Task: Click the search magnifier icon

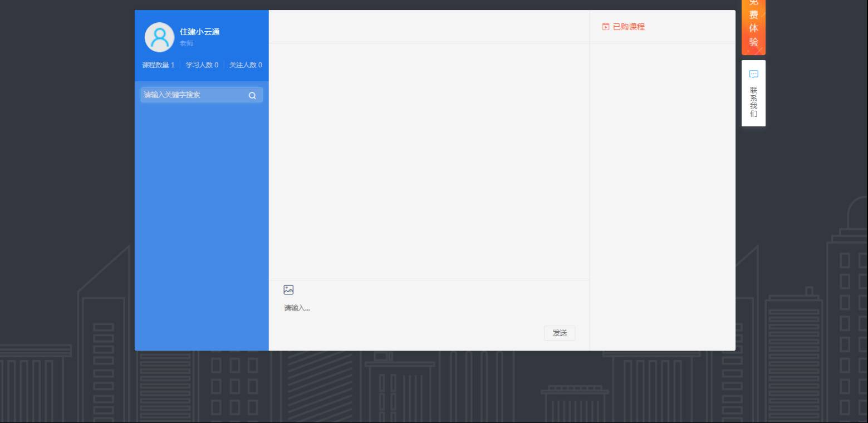Action: (252, 95)
